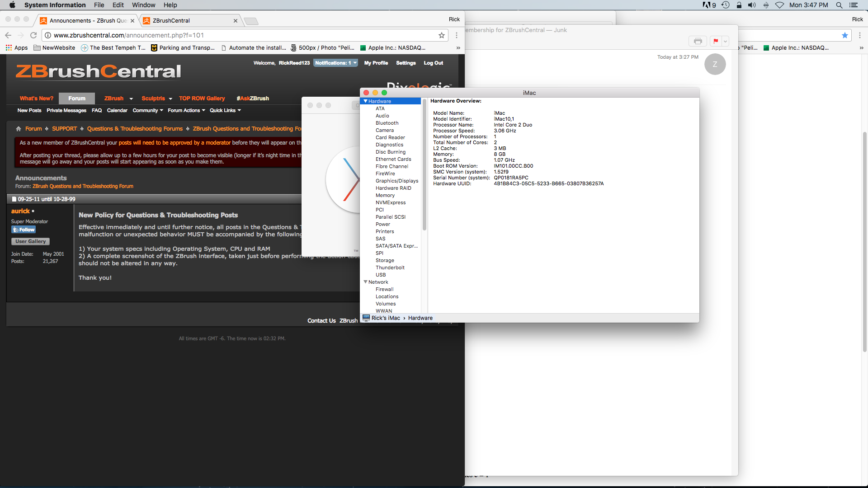Viewport: 868px width, 488px height.
Task: Open the System Information menu
Action: [x=55, y=5]
